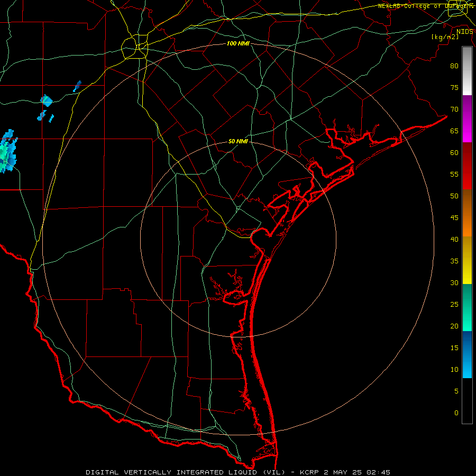Click the "5" value on the scale
Image resolution: width=476 pixels, height=476 pixels.
tap(456, 391)
